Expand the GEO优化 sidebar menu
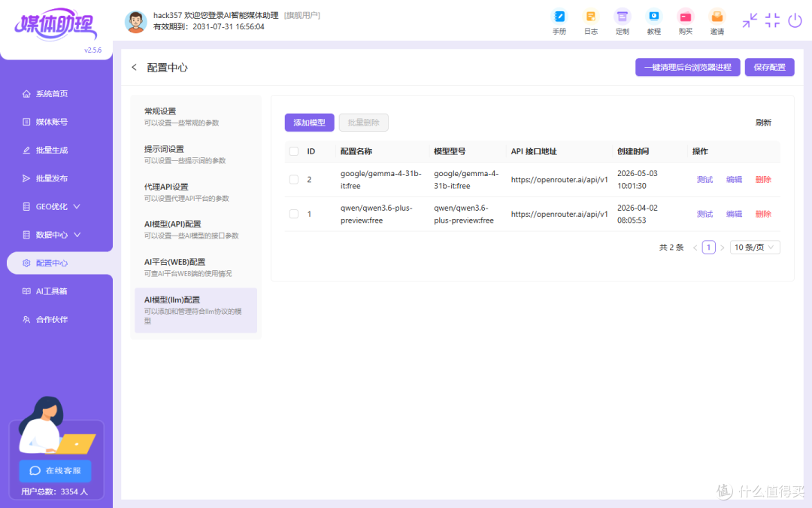 [52, 206]
